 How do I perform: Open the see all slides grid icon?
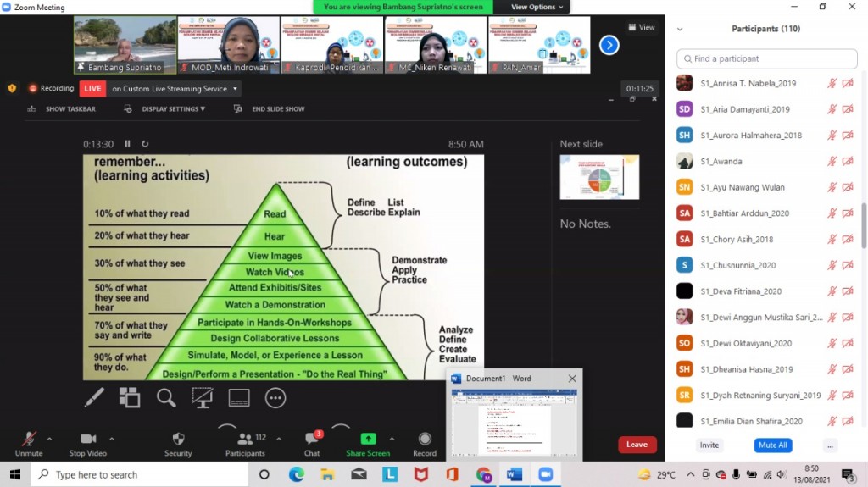coord(130,397)
